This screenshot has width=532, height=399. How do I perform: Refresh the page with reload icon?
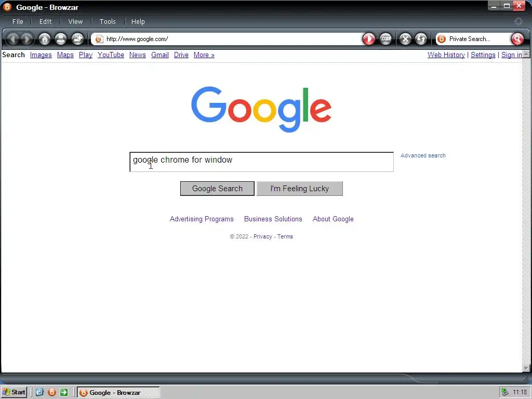tap(421, 39)
